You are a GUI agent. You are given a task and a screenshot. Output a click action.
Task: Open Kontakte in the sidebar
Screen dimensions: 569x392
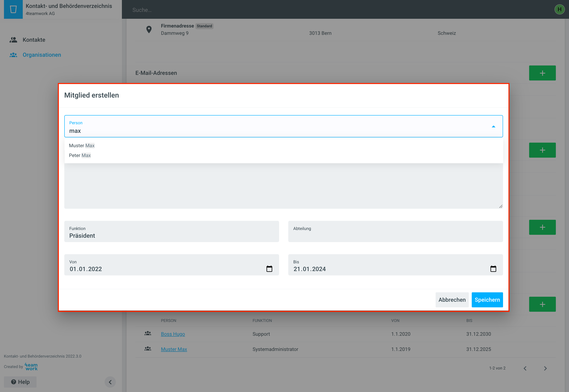tap(34, 40)
